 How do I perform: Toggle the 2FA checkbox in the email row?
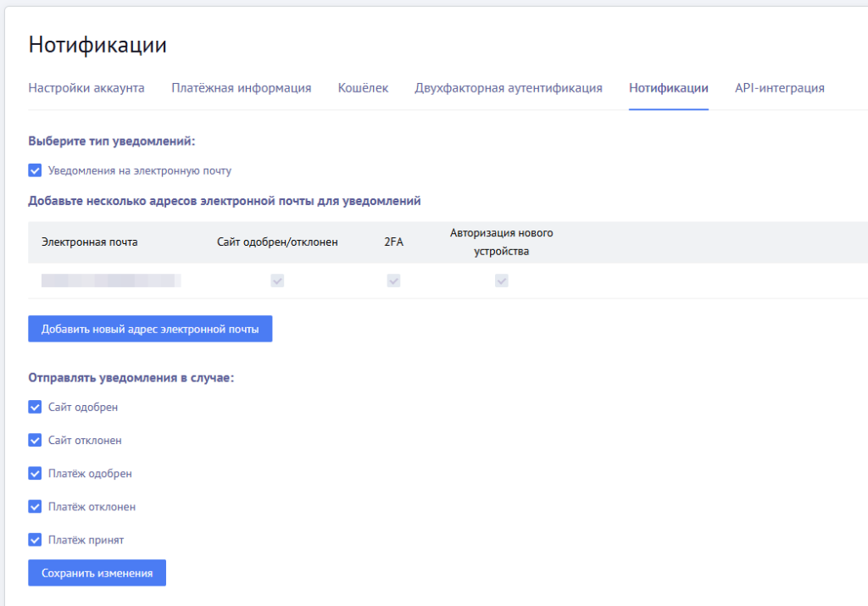tap(393, 280)
